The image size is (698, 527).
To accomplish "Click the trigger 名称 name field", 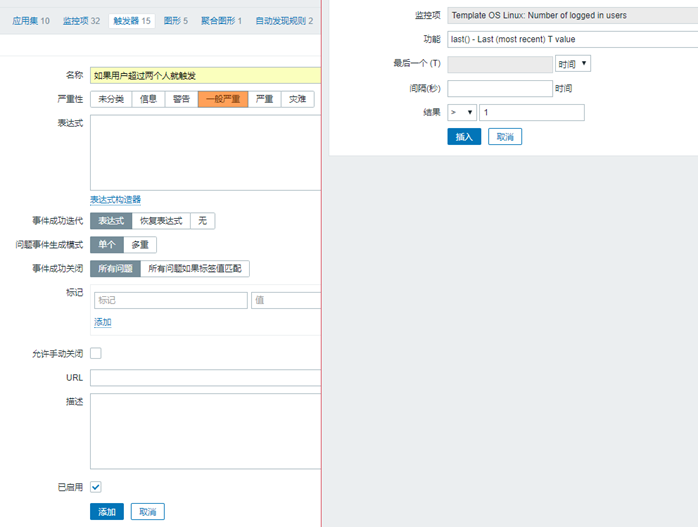I will pos(205,76).
